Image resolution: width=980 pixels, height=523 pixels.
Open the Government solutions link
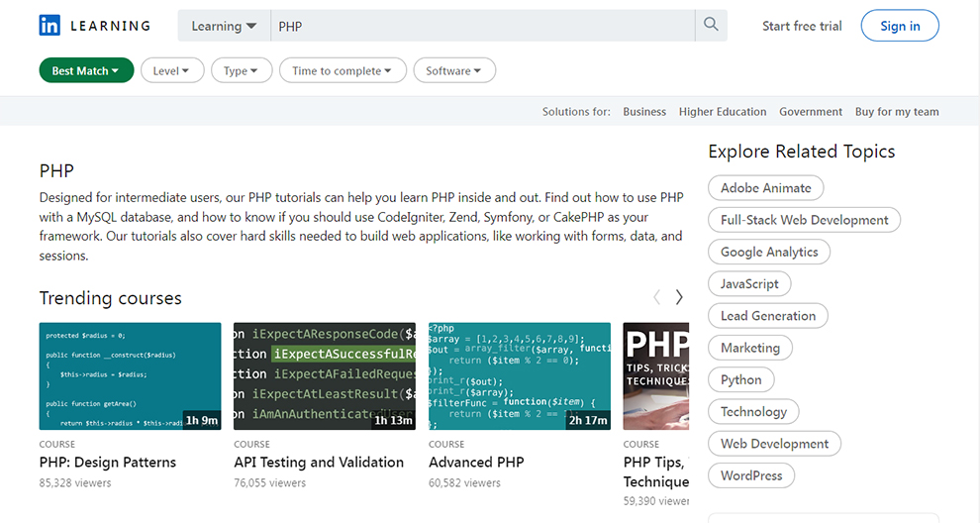pyautogui.click(x=811, y=111)
